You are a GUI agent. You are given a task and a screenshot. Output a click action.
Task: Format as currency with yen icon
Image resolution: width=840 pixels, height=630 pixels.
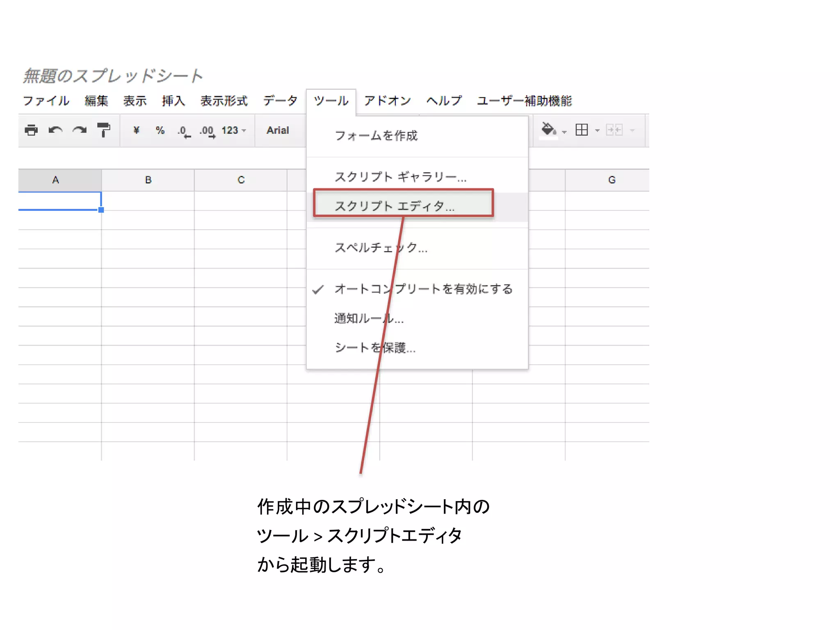pyautogui.click(x=137, y=130)
